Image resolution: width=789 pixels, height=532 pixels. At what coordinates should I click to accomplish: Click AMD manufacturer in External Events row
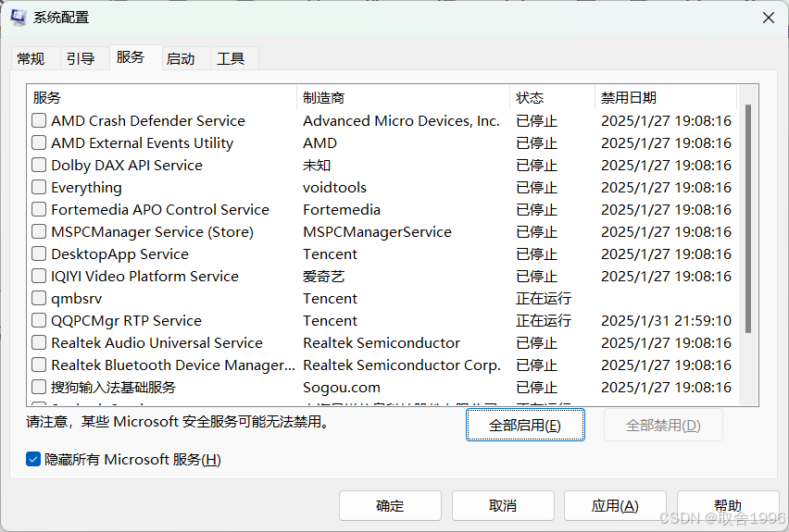(319, 142)
